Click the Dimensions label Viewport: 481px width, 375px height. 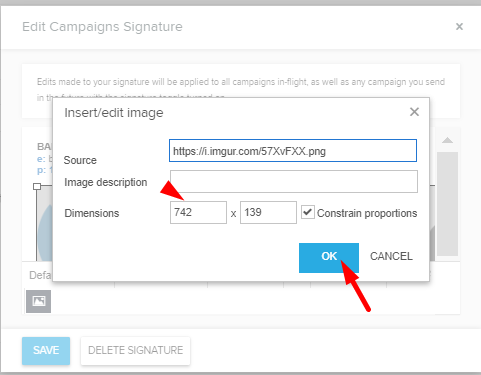click(92, 213)
